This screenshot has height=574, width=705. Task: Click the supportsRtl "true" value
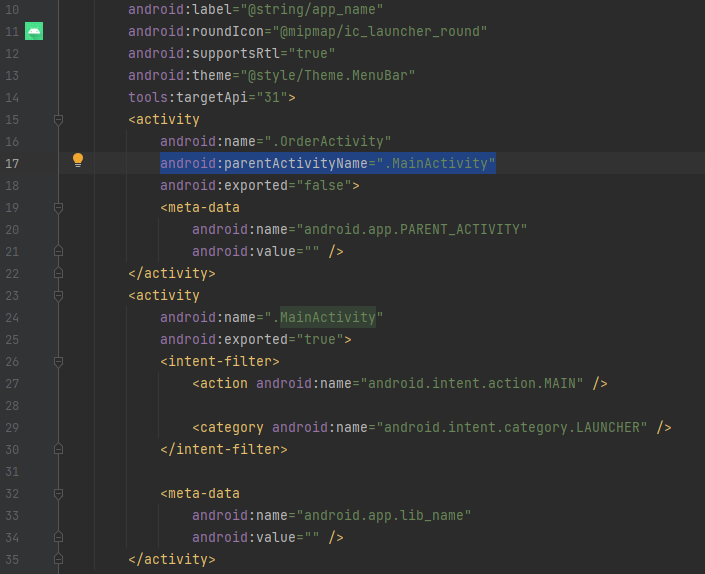pyautogui.click(x=312, y=53)
